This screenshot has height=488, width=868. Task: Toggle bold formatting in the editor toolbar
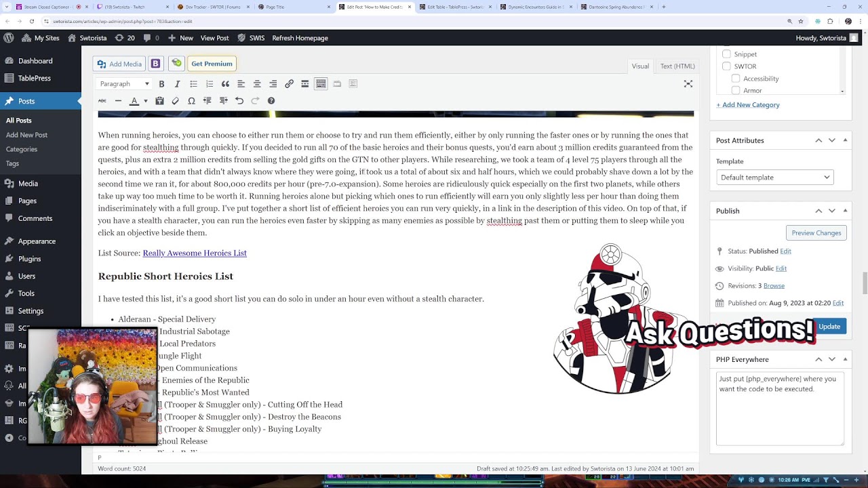pos(161,84)
